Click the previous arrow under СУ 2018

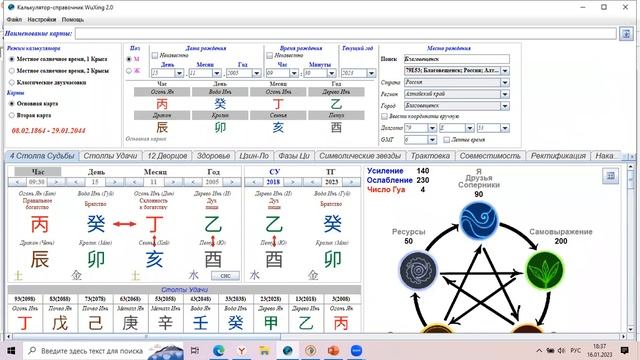(254, 182)
